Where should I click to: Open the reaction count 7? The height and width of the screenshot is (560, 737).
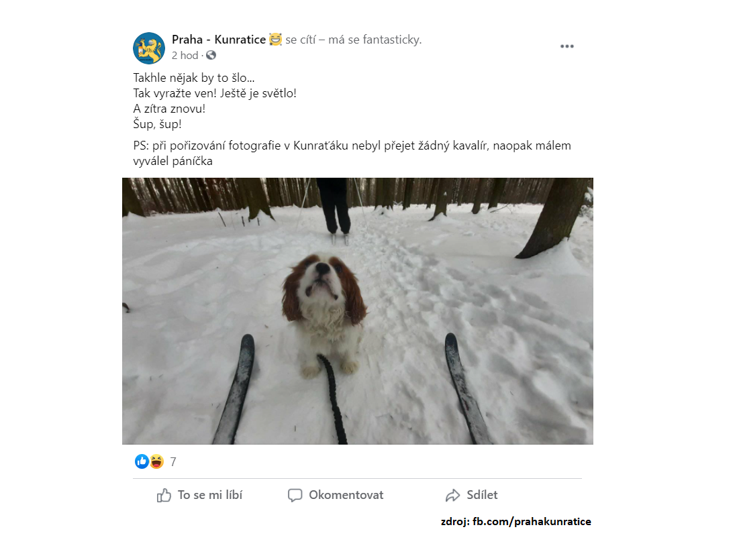pyautogui.click(x=173, y=462)
